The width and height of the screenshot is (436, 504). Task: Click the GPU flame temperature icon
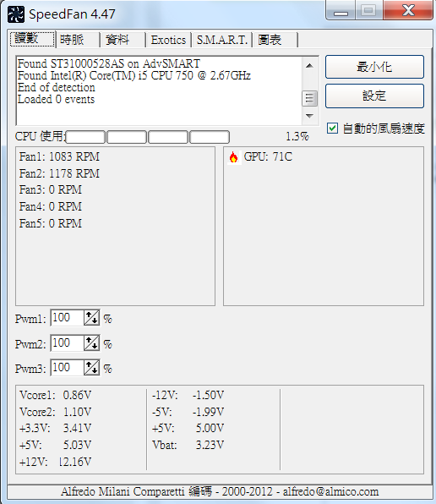233,157
